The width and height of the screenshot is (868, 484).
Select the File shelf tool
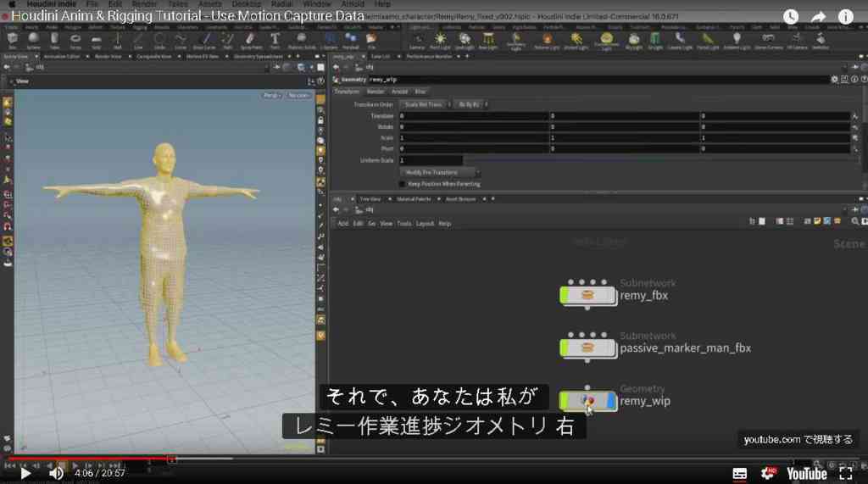[x=371, y=40]
